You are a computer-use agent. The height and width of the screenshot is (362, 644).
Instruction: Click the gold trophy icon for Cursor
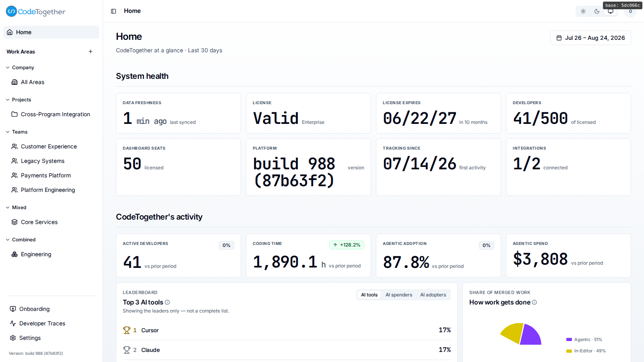point(127,330)
